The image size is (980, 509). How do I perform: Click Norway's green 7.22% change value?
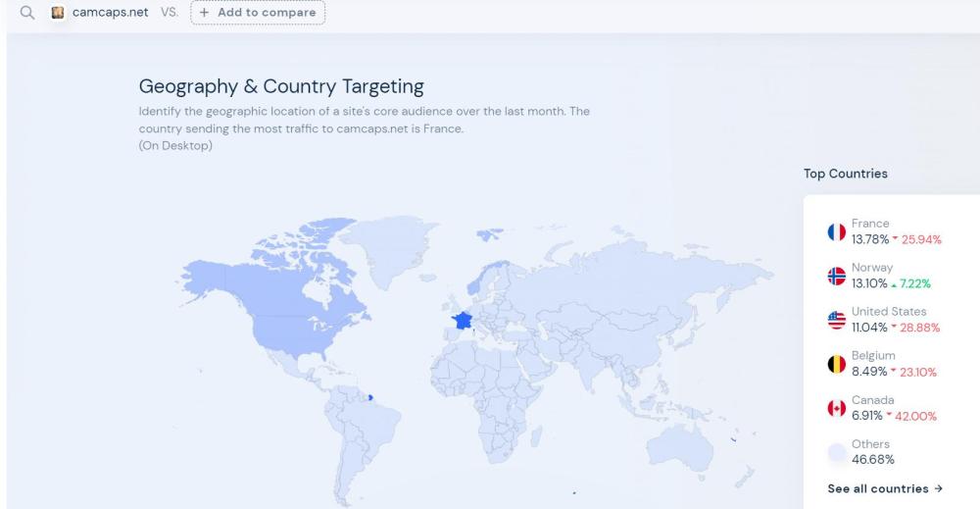pos(911,283)
